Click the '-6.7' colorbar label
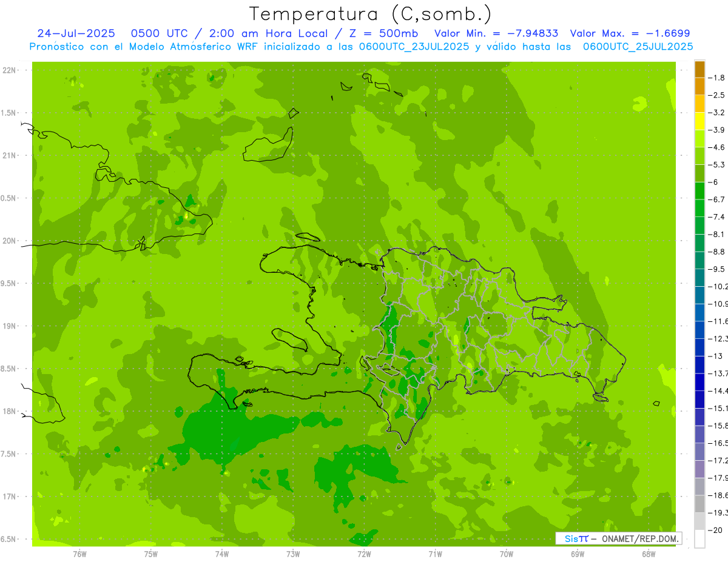728x562 pixels. 717,199
